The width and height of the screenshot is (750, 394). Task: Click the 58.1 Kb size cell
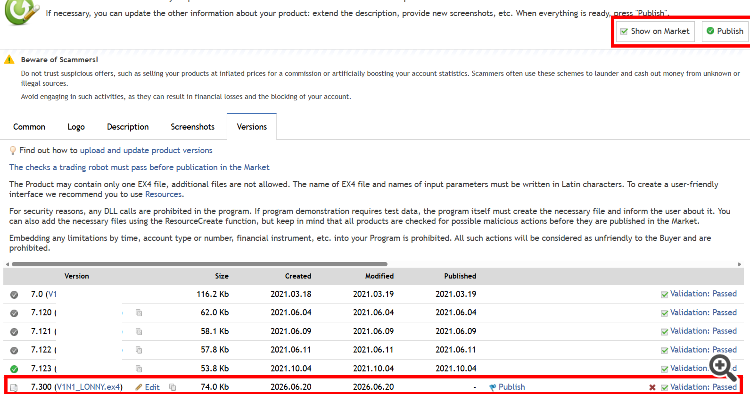[x=214, y=331]
